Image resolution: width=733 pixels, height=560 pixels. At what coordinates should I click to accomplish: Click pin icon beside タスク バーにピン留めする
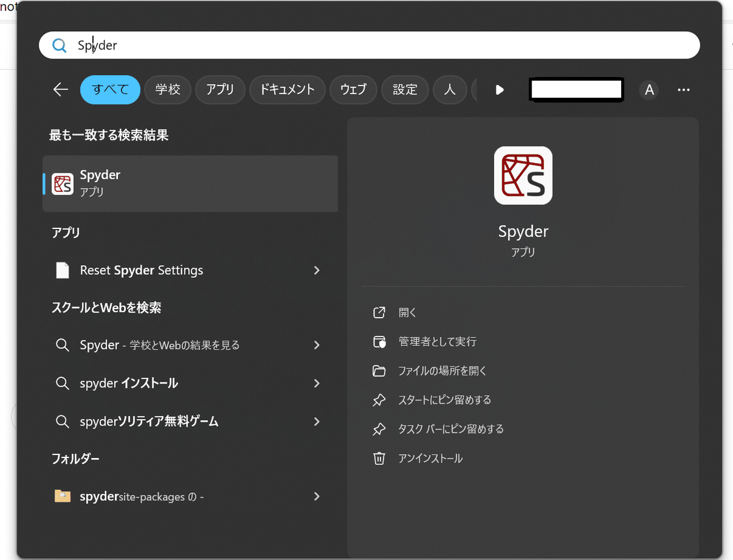(379, 429)
